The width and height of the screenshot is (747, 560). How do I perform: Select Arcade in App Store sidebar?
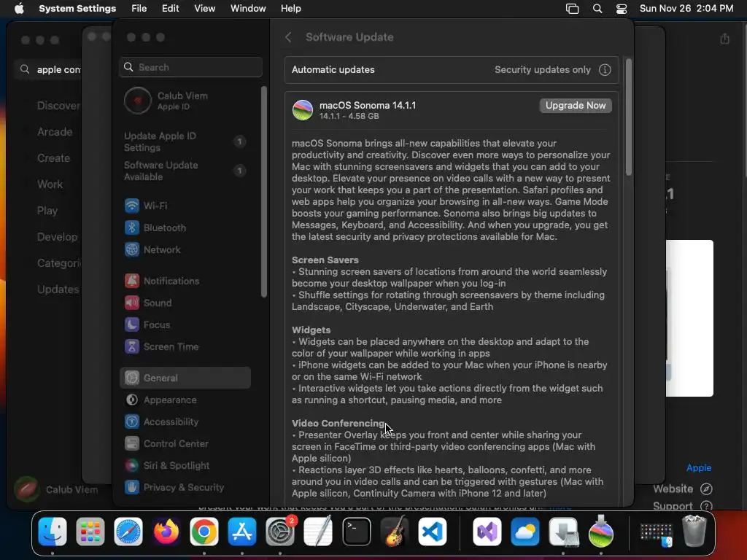(x=55, y=132)
